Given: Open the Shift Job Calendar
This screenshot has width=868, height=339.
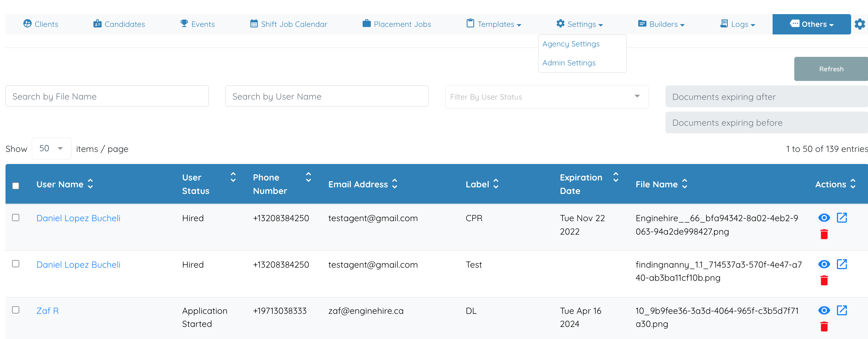Looking at the screenshot, I should tap(289, 24).
